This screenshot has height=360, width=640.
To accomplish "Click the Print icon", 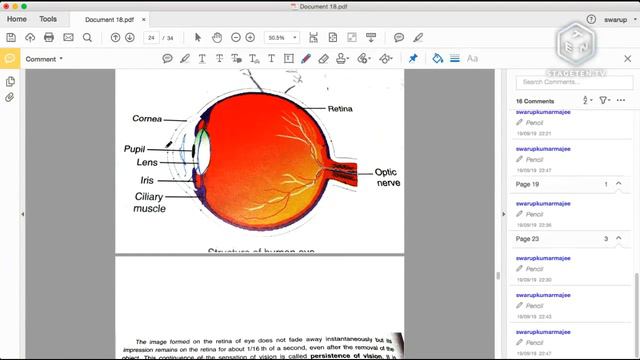I will [49, 38].
